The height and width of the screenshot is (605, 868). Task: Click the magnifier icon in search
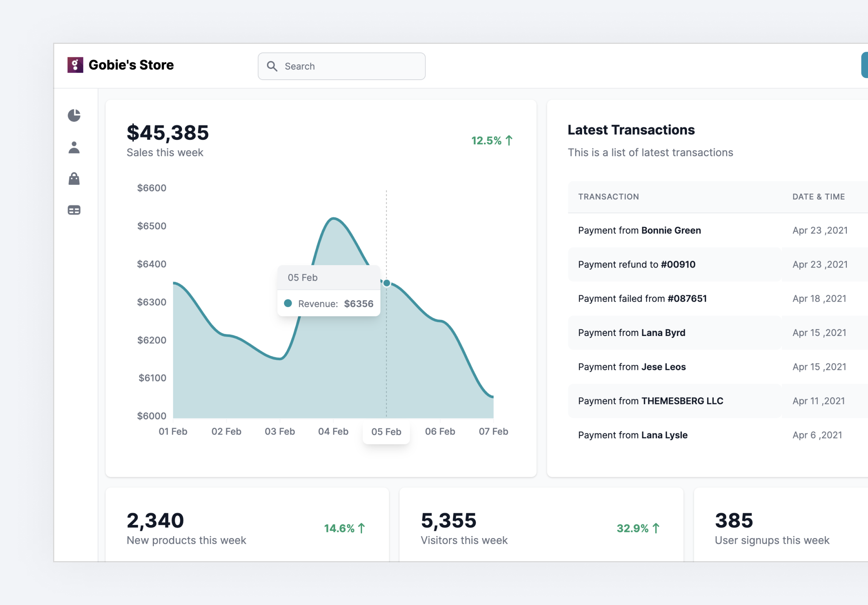272,66
